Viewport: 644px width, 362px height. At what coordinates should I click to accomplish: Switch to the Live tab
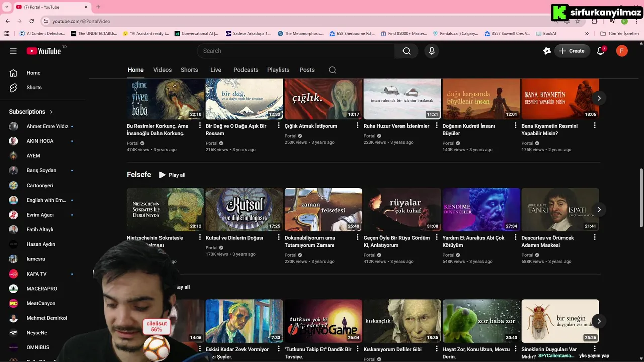point(216,70)
